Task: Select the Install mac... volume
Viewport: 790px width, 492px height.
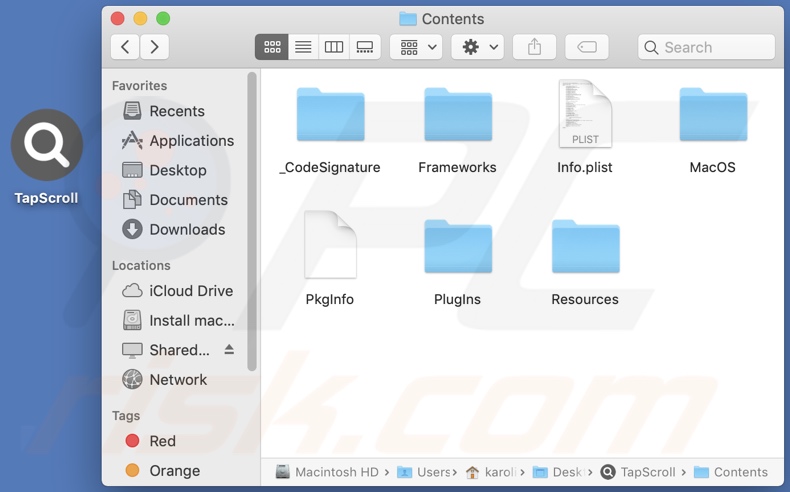Action: pyautogui.click(x=178, y=320)
